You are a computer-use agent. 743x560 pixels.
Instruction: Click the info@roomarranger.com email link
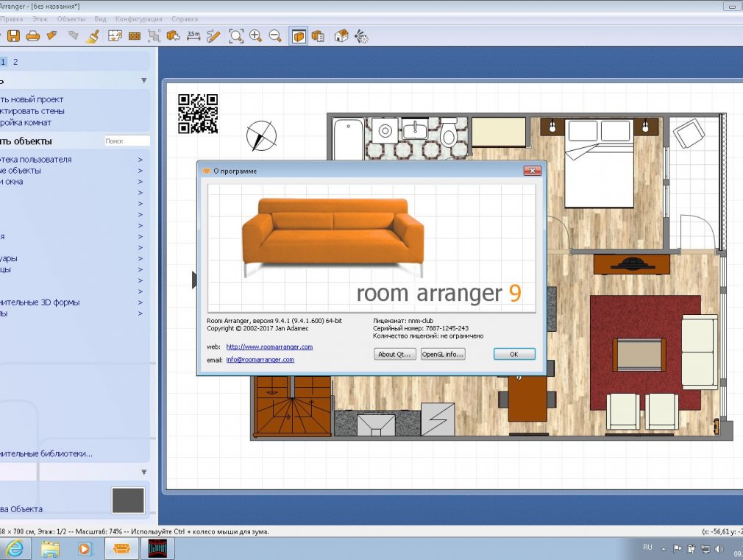pos(260,359)
